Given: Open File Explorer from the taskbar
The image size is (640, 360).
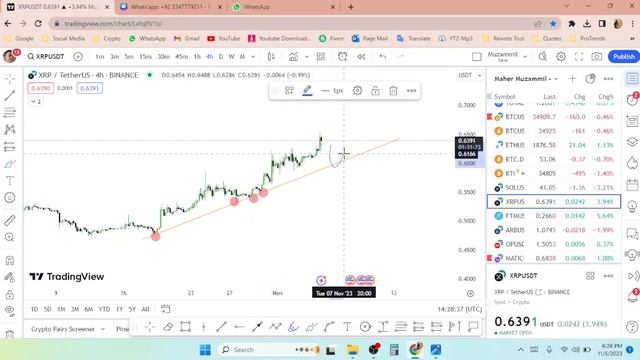Looking at the screenshot, I should pyautogui.click(x=352, y=350).
